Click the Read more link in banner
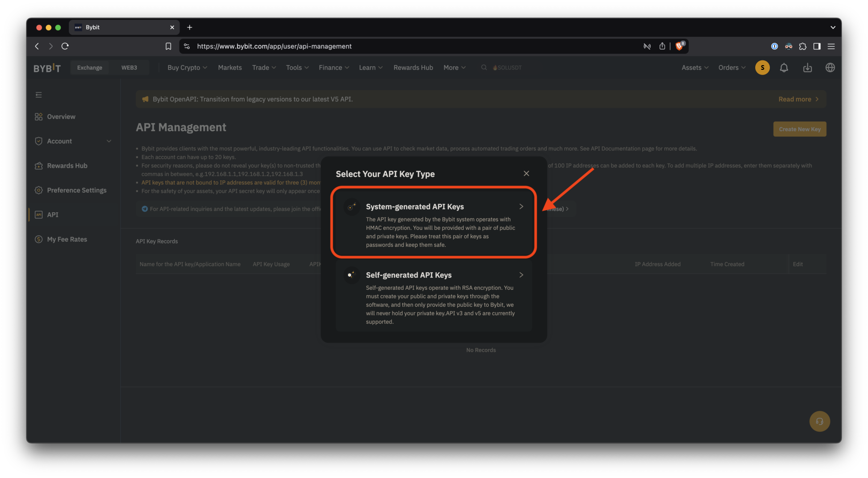 [x=798, y=99]
